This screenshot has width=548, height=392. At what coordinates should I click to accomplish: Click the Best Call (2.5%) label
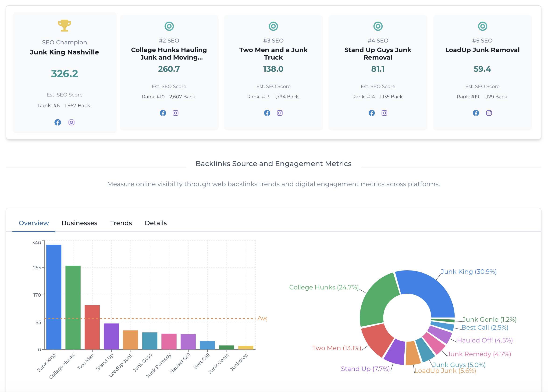tap(485, 328)
